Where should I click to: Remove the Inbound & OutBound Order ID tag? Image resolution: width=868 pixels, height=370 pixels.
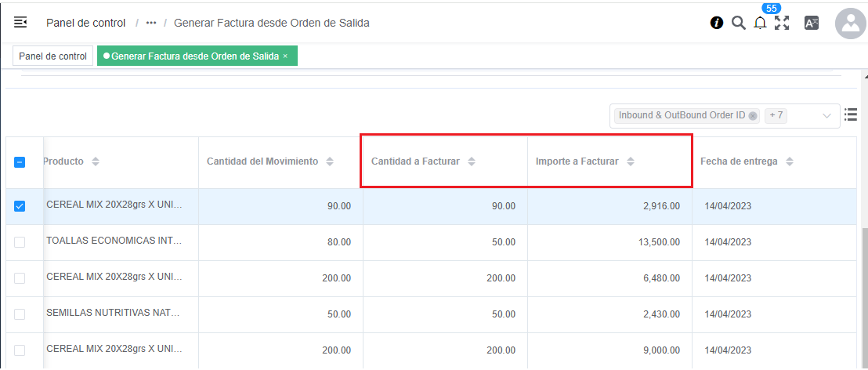[x=753, y=116]
